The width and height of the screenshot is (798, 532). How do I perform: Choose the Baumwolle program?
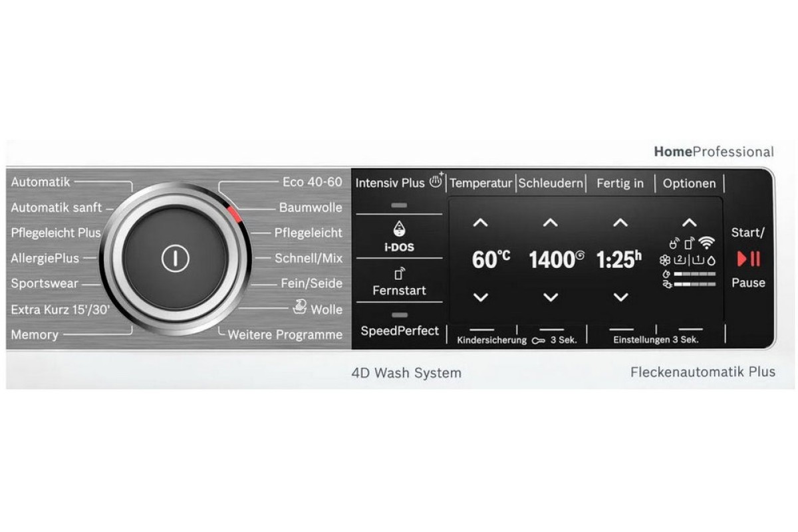[311, 207]
